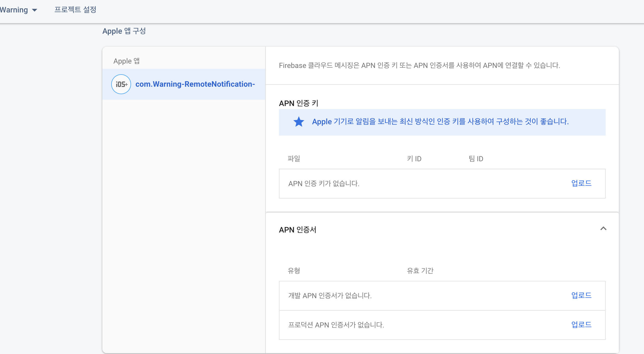Image resolution: width=644 pixels, height=354 pixels.
Task: Click the 'APN 인증 키가 없습니다' row
Action: pyautogui.click(x=324, y=184)
